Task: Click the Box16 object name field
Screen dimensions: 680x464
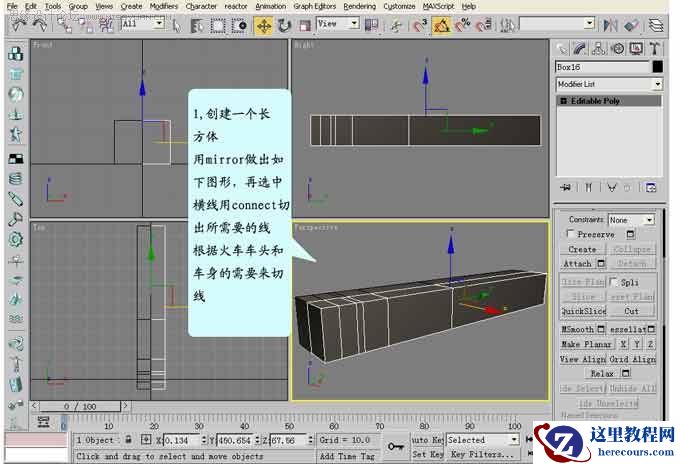Action: pyautogui.click(x=602, y=67)
